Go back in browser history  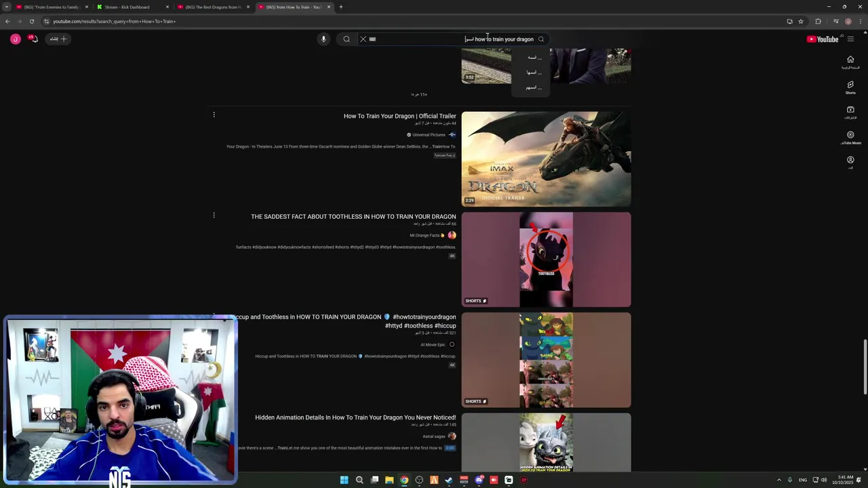tap(7, 21)
